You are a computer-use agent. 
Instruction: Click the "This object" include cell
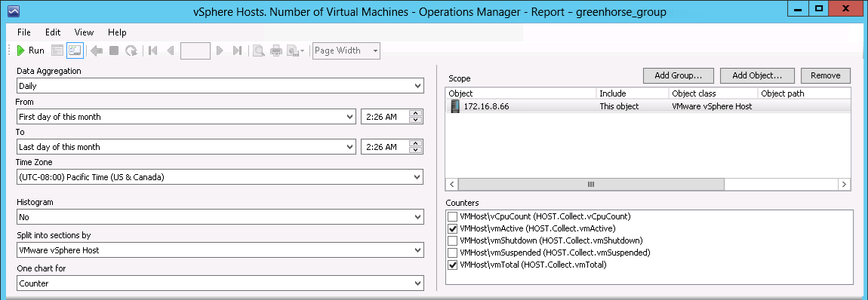point(619,106)
